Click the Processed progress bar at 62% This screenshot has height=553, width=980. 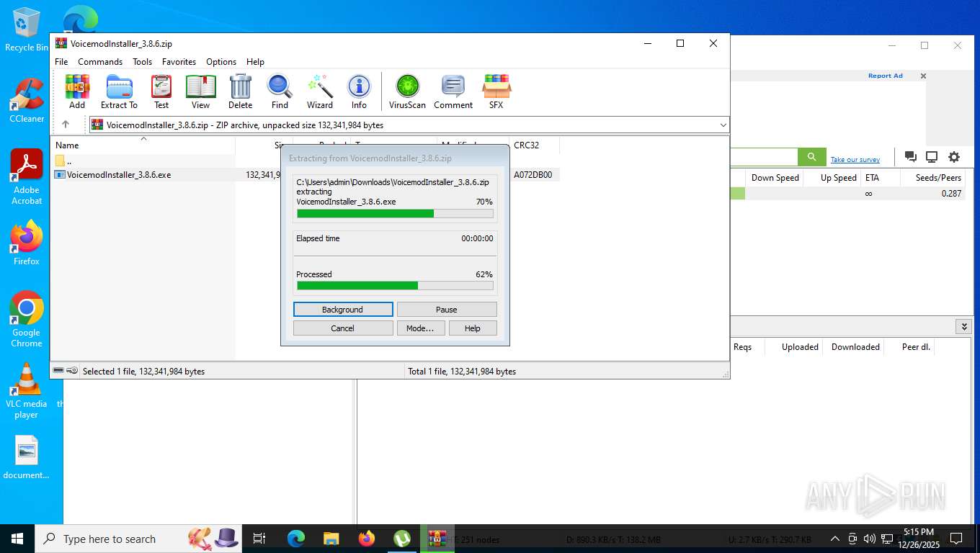(395, 286)
